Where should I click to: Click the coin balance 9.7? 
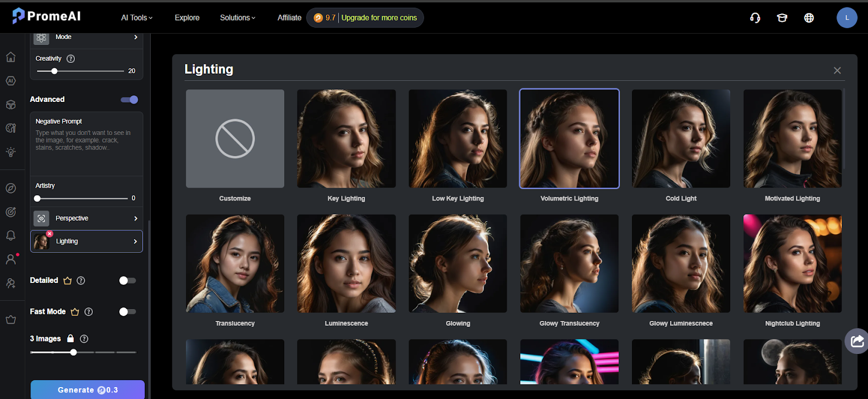(x=325, y=18)
